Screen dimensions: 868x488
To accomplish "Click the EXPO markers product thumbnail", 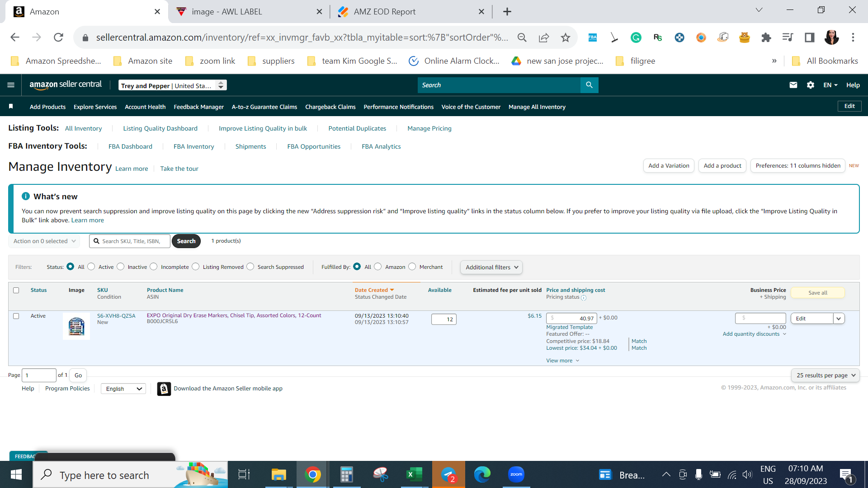I will [x=76, y=326].
